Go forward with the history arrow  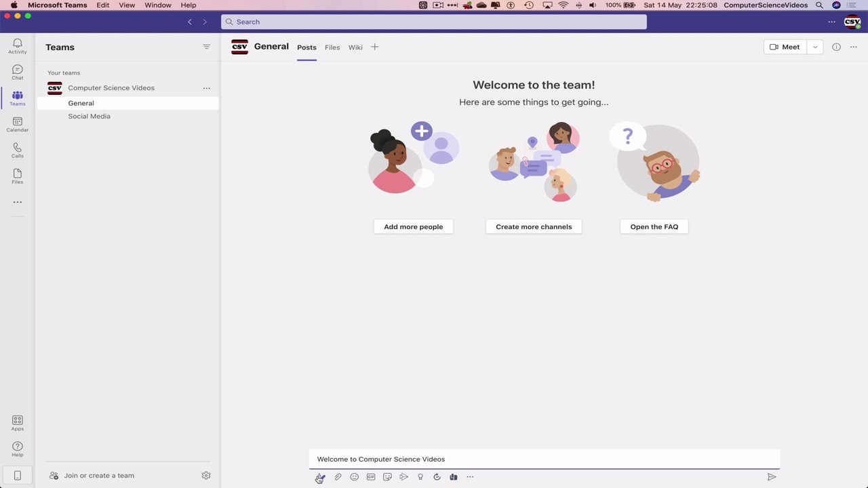[205, 22]
